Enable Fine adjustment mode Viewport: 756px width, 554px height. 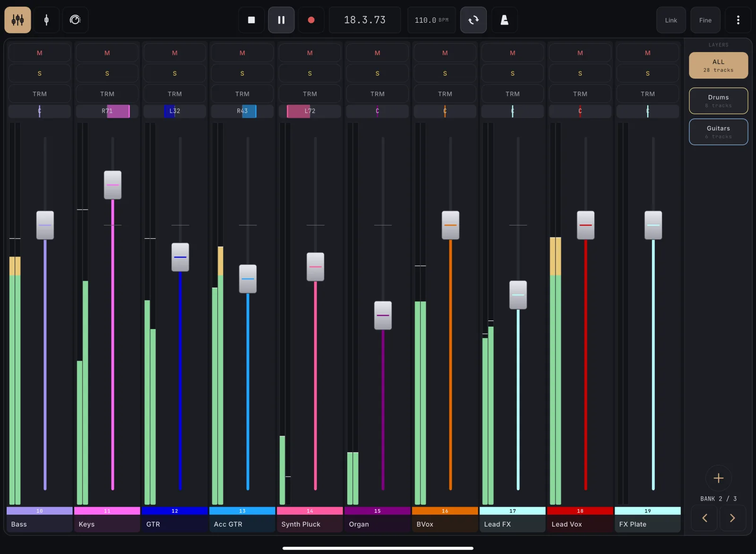point(705,20)
